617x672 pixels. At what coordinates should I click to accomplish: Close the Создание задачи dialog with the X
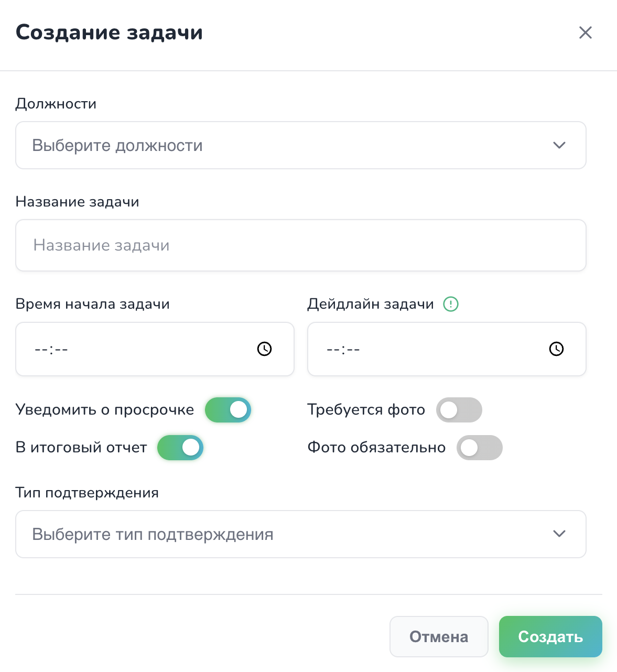586,32
